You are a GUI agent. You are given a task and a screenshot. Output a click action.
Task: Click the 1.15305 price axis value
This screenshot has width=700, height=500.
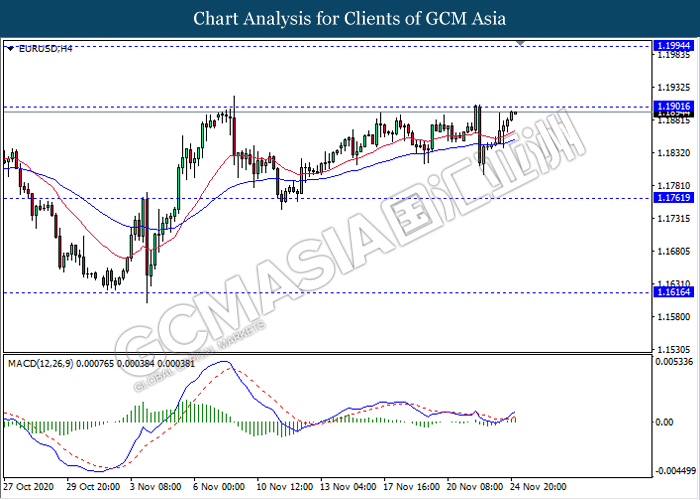[x=674, y=350]
